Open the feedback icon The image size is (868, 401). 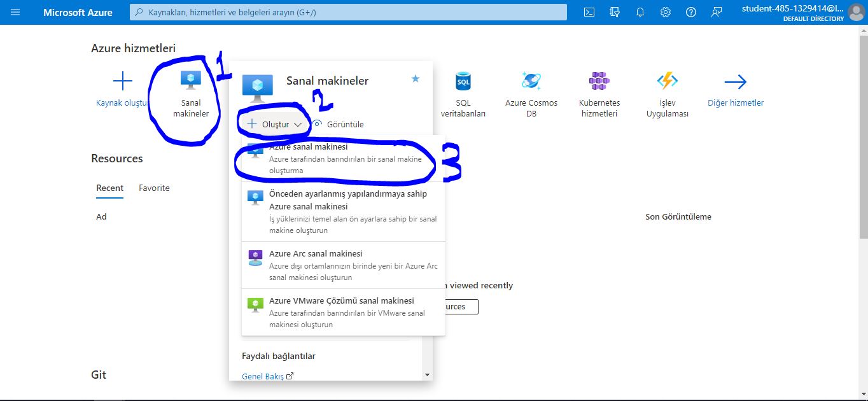pos(717,12)
